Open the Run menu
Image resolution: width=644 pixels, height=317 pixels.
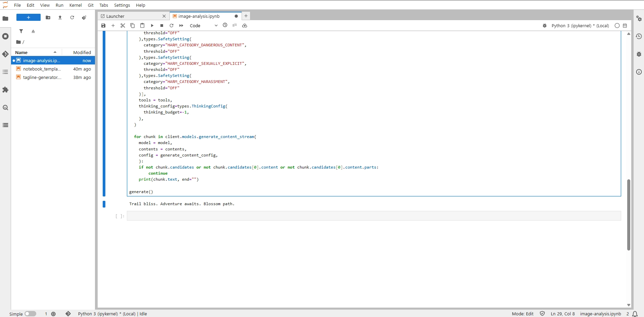[59, 5]
